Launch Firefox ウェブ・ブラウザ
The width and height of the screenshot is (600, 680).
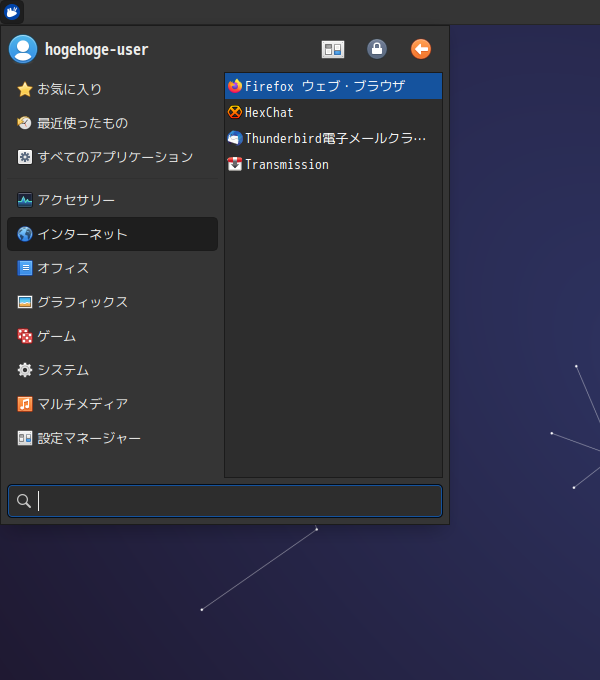tap(333, 86)
